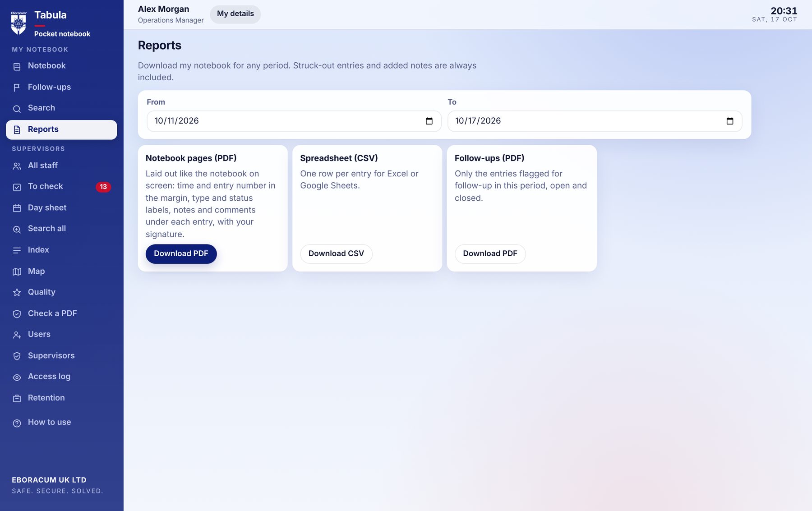The width and height of the screenshot is (812, 511).
Task: Open the Retention menu label
Action: click(46, 398)
